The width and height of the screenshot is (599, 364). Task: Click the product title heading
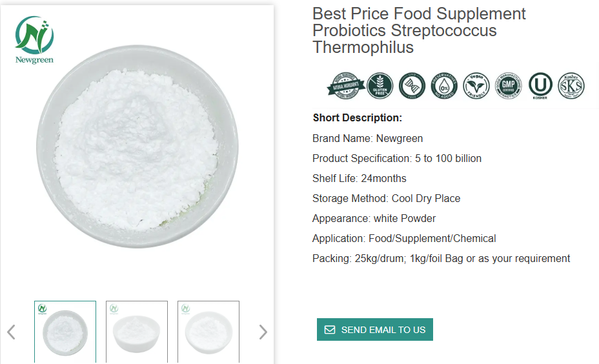coord(419,30)
